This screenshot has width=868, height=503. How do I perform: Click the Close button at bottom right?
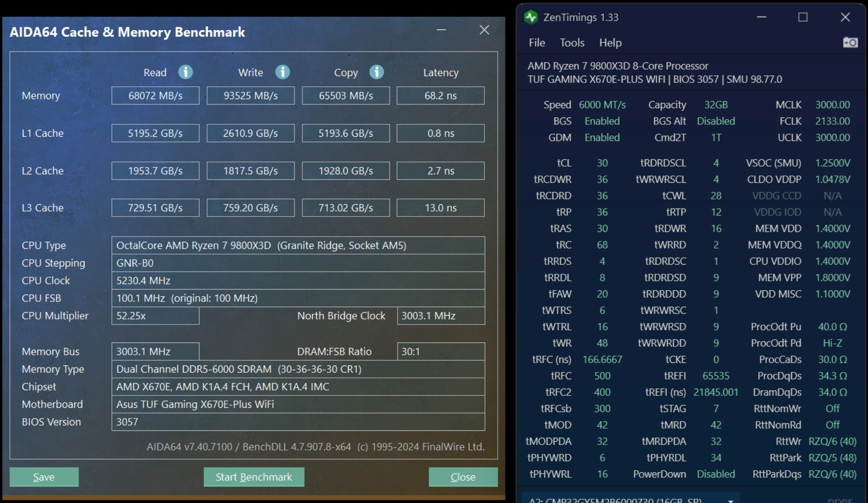(x=463, y=477)
